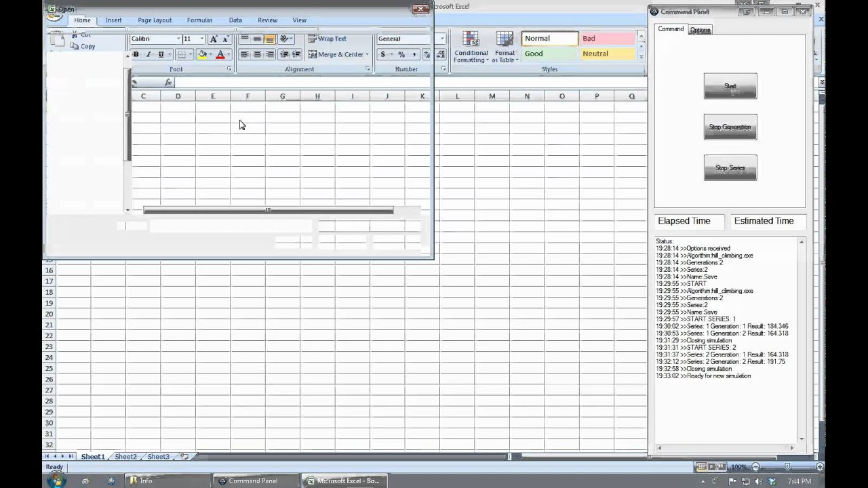Viewport: 868px width, 488px height.
Task: Open the Home ribbon tab
Action: tap(82, 20)
